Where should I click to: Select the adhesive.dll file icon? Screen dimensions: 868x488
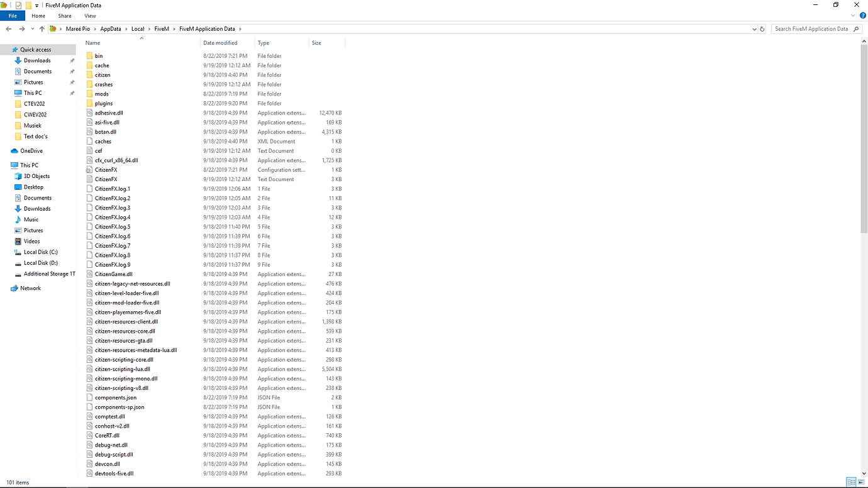pyautogui.click(x=89, y=113)
